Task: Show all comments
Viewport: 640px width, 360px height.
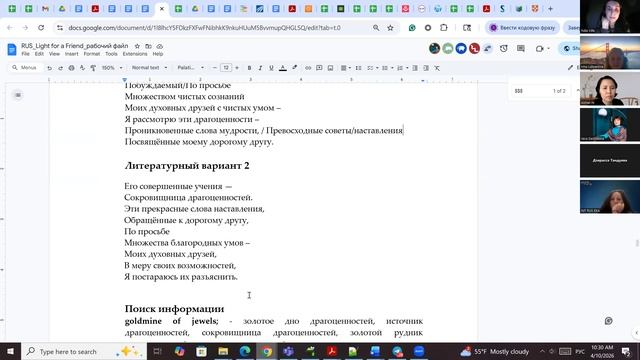Action: 521,49
